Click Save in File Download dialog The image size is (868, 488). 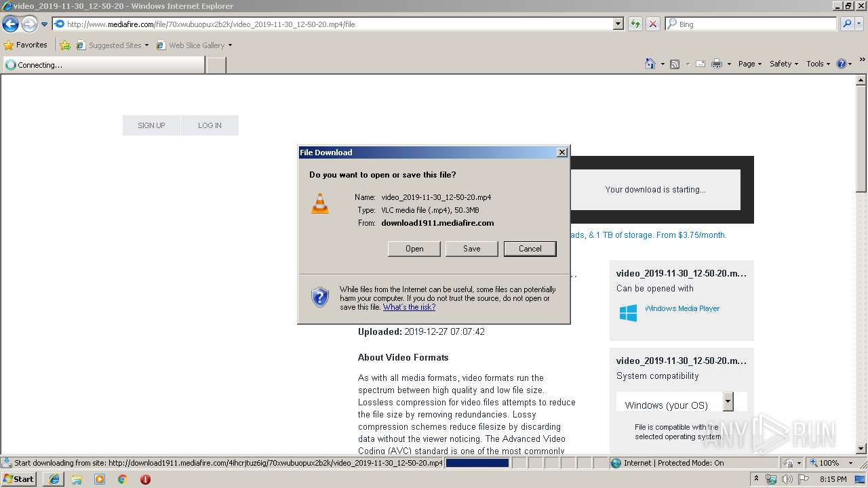pos(472,249)
